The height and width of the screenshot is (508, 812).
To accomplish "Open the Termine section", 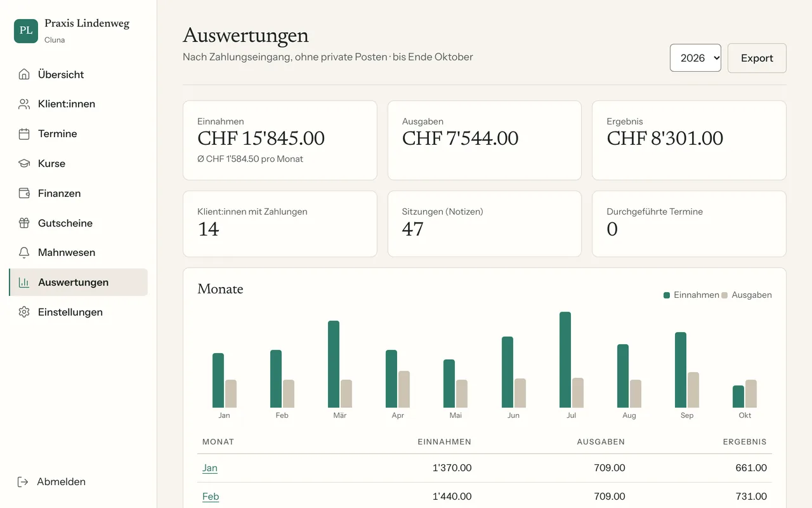I will pyautogui.click(x=79, y=134).
